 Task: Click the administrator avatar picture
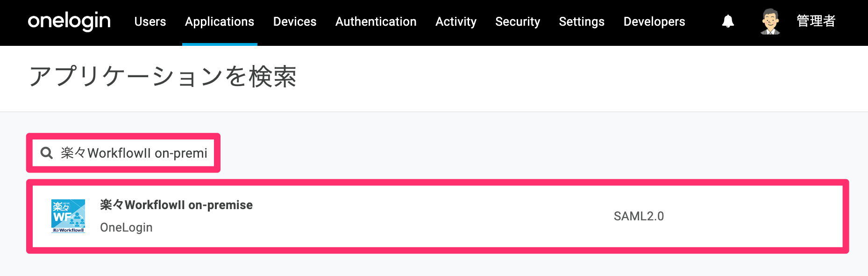[770, 22]
